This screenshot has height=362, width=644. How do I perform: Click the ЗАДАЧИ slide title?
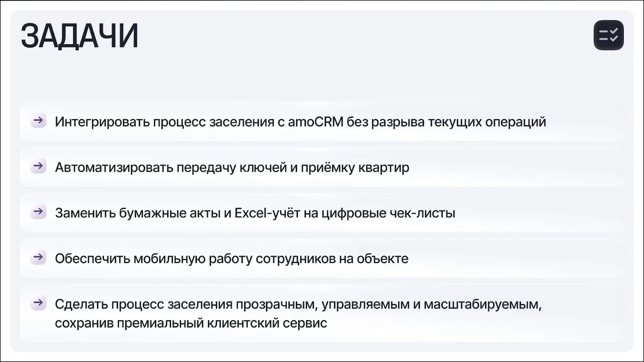[80, 36]
